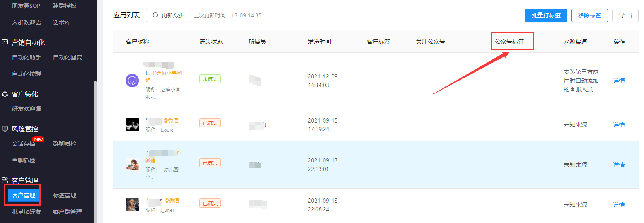
Task: Click the 公众号标签 column header
Action: pos(509,42)
